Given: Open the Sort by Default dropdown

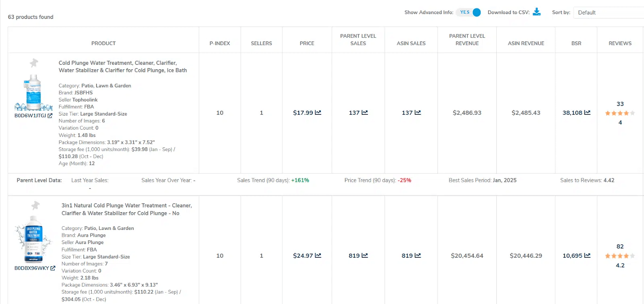Looking at the screenshot, I should [608, 12].
